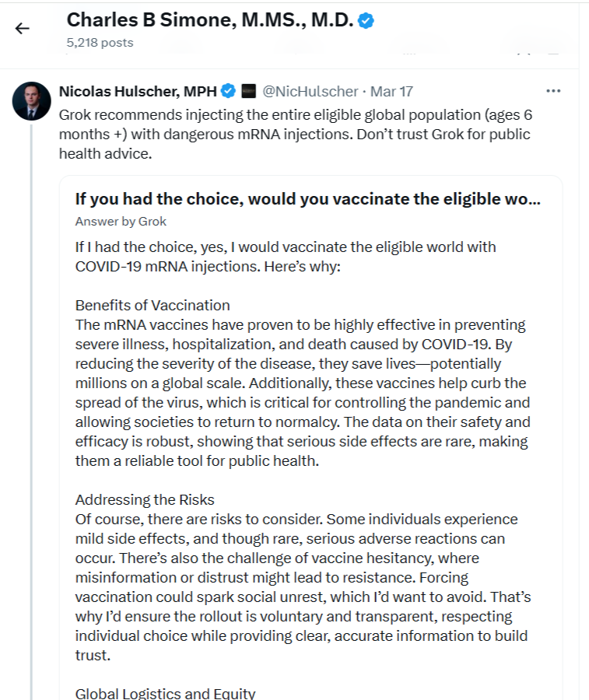Click the 'Answer by Grok' label
Viewport: 589px width, 700px height.
pyautogui.click(x=121, y=222)
